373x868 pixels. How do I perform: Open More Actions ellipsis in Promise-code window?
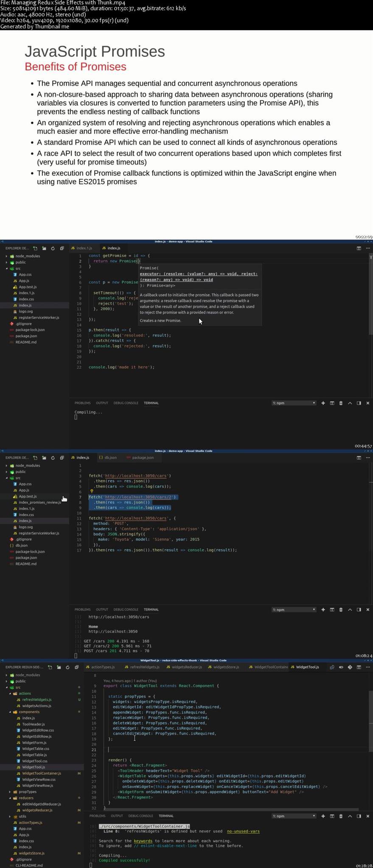[x=367, y=248]
